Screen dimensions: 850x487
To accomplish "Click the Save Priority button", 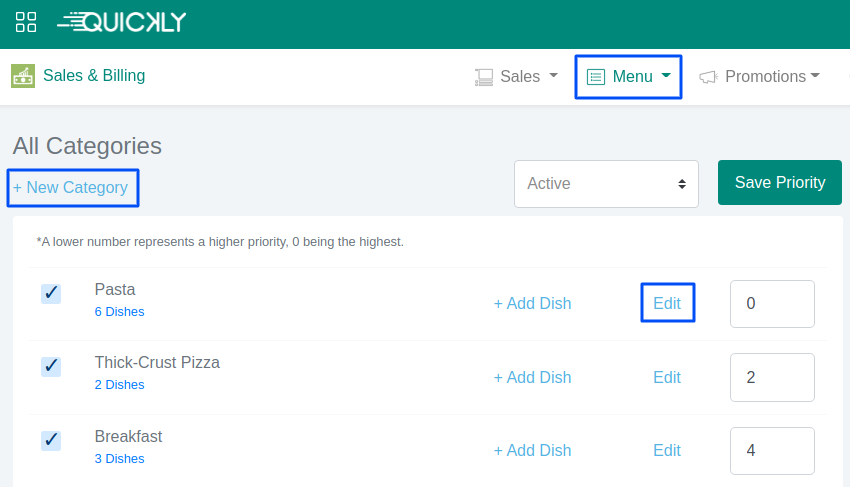I will pyautogui.click(x=780, y=183).
